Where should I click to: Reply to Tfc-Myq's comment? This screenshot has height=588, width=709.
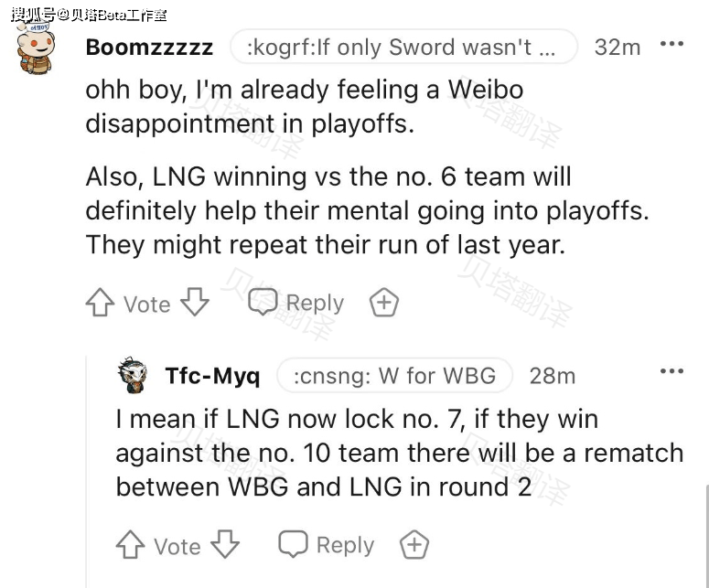coord(327,544)
